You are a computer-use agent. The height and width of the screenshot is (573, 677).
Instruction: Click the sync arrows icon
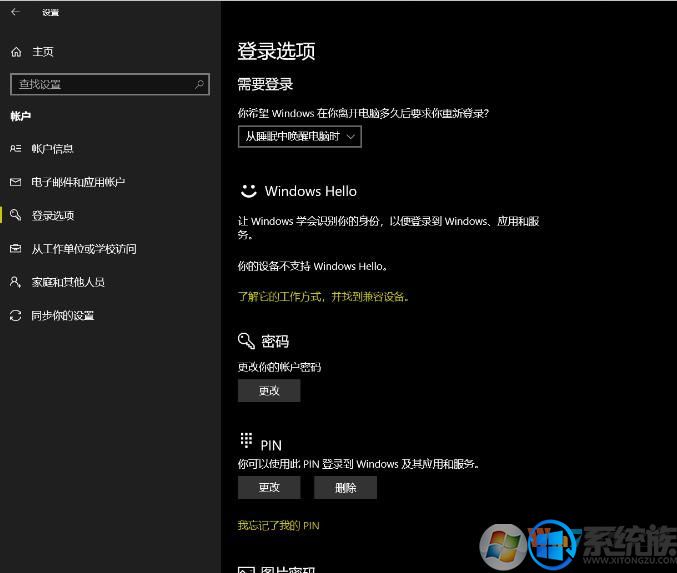pyautogui.click(x=16, y=316)
